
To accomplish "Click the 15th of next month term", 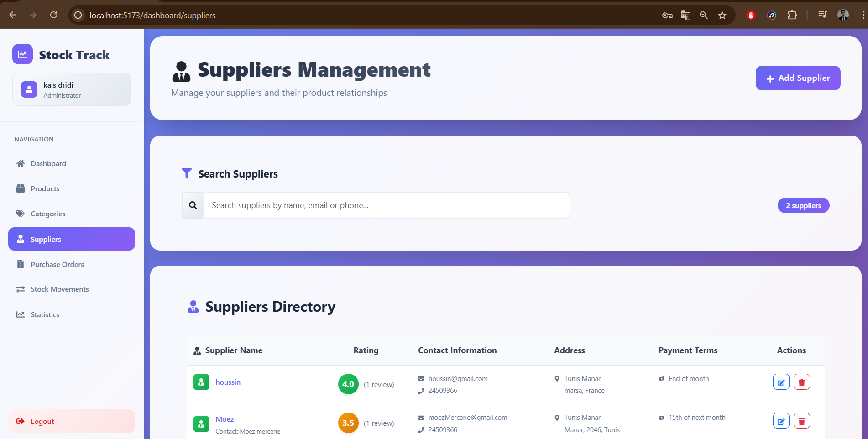I will point(697,417).
